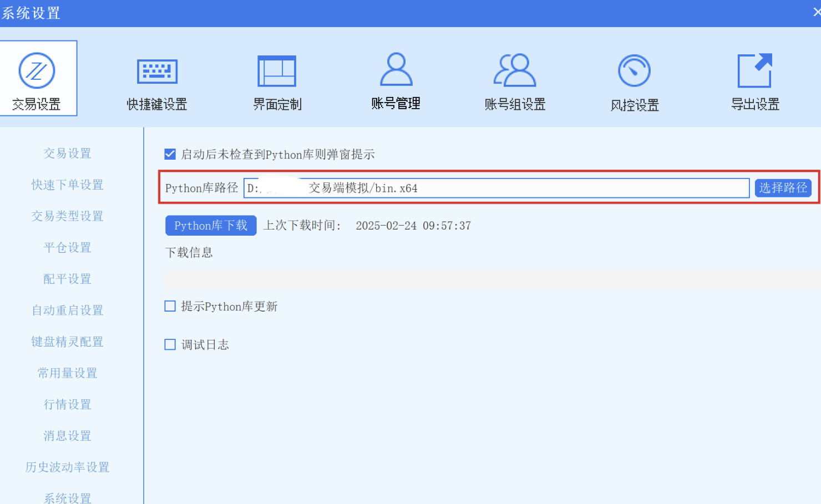Switch to 快速下单设置 in sidebar

(67, 185)
